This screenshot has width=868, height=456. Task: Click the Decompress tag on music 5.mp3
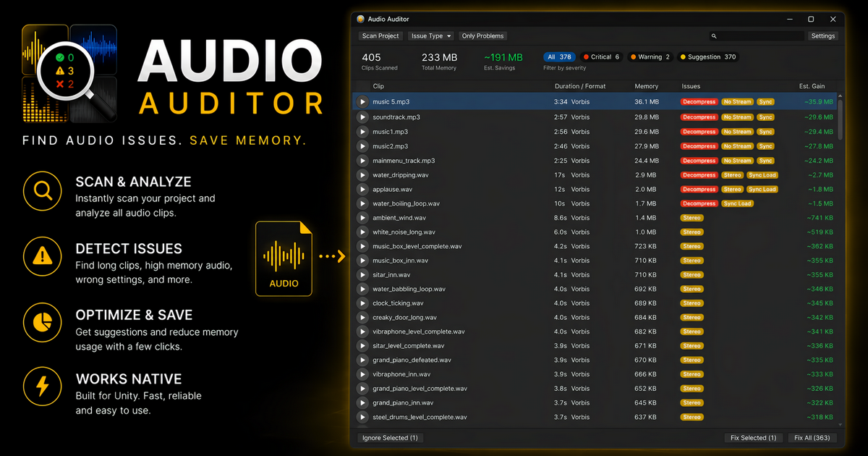pos(699,102)
